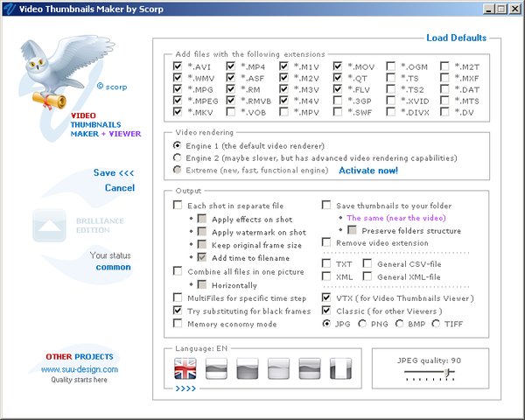Image resolution: width=525 pixels, height=420 pixels.
Task: Select PNG image format
Action: tap(362, 324)
